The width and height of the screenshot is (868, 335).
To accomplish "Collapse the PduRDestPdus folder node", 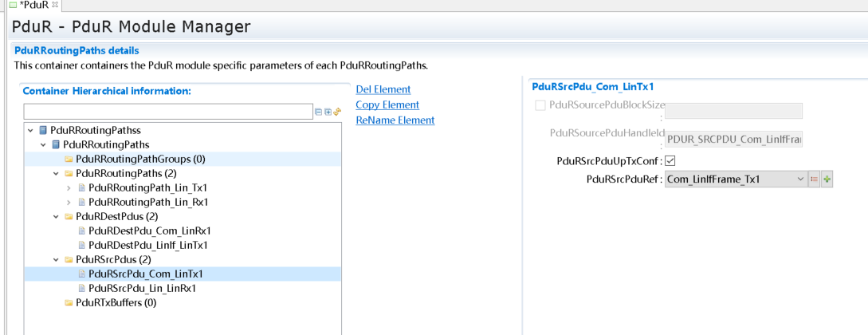I will pyautogui.click(x=56, y=217).
